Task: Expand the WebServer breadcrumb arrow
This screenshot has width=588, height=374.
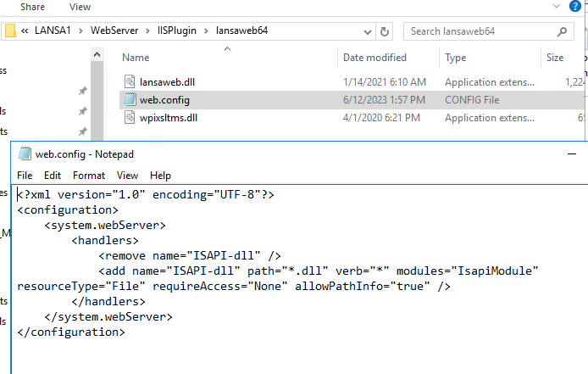Action: [147, 31]
